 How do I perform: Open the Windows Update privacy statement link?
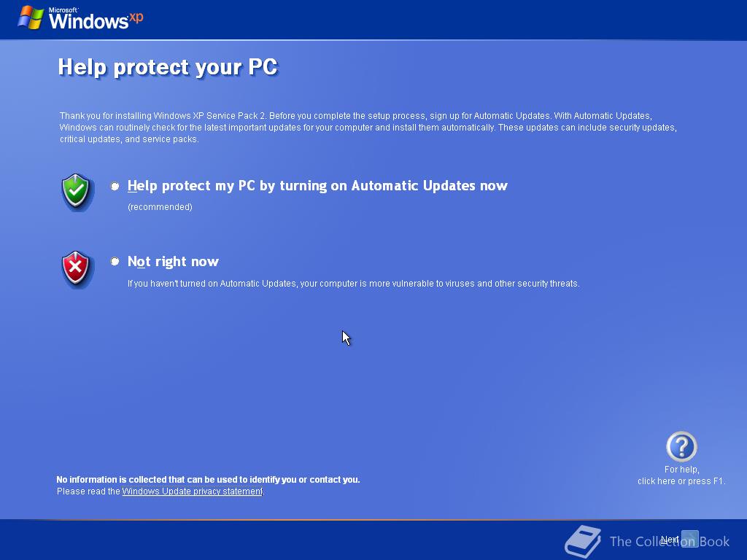[193, 491]
